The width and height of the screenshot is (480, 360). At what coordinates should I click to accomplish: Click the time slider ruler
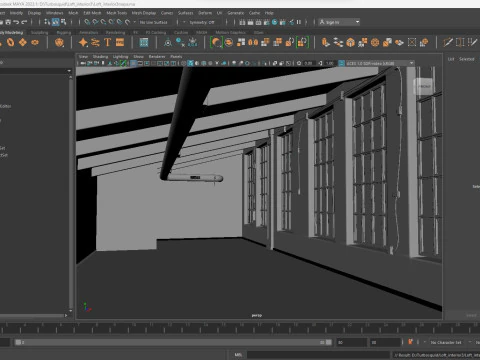[x=240, y=328]
